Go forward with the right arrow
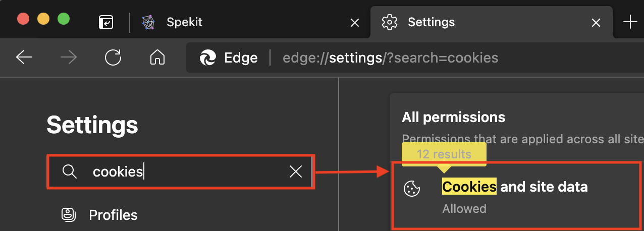The height and width of the screenshot is (231, 644). [x=69, y=57]
